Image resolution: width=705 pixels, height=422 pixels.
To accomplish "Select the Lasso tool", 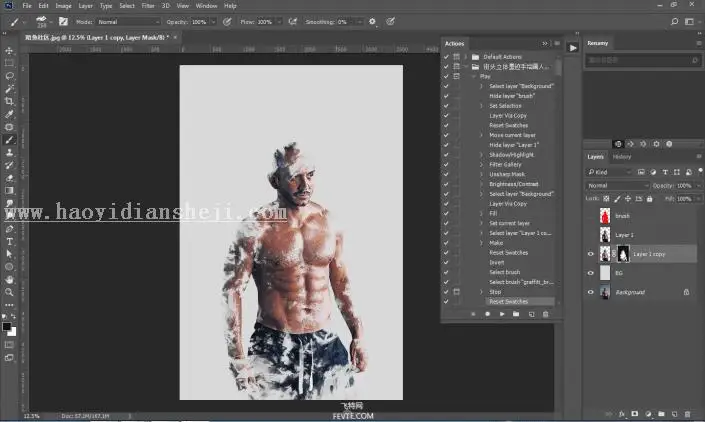I will coord(9,76).
